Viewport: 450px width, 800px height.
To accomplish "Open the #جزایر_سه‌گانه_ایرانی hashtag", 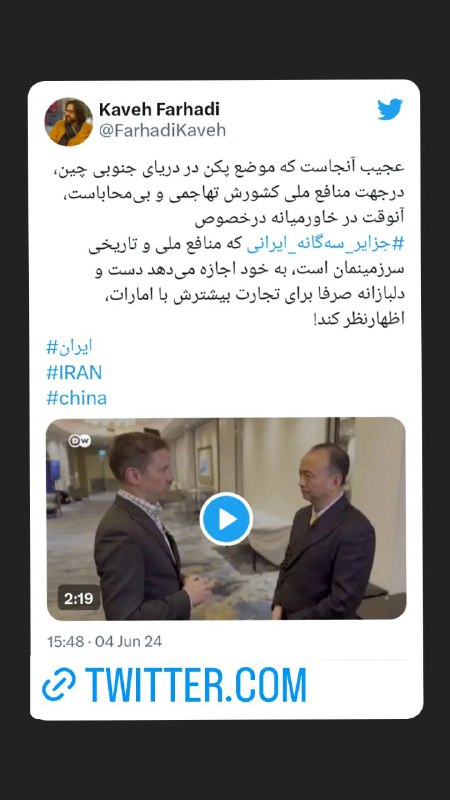I will pos(326,244).
